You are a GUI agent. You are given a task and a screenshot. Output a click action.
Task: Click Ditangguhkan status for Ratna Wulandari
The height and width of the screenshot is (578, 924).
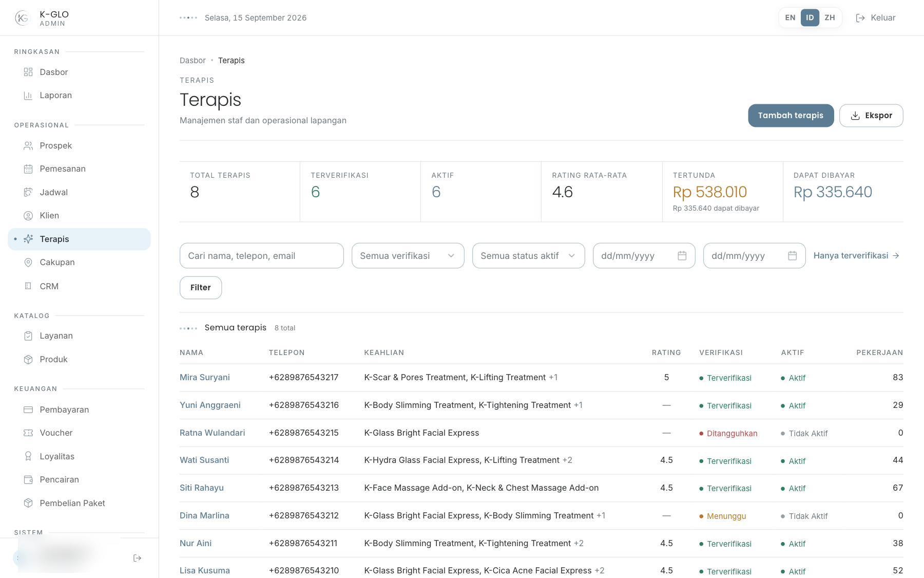(x=728, y=434)
